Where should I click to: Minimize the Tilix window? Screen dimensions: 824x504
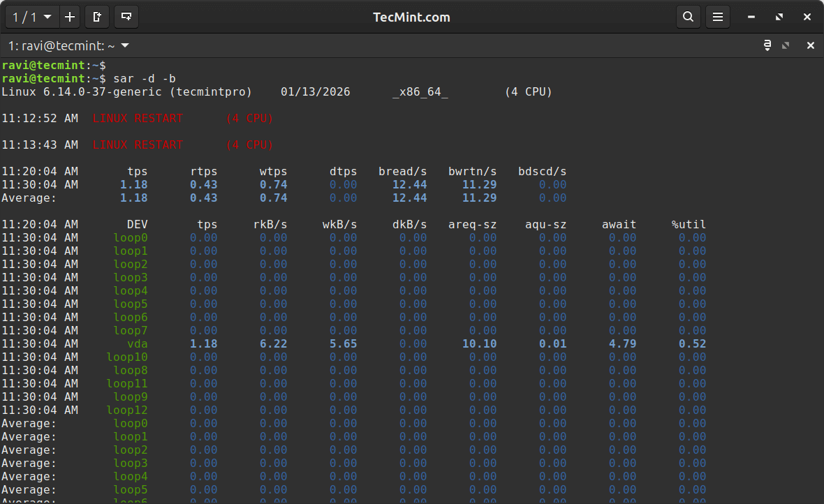(x=750, y=16)
